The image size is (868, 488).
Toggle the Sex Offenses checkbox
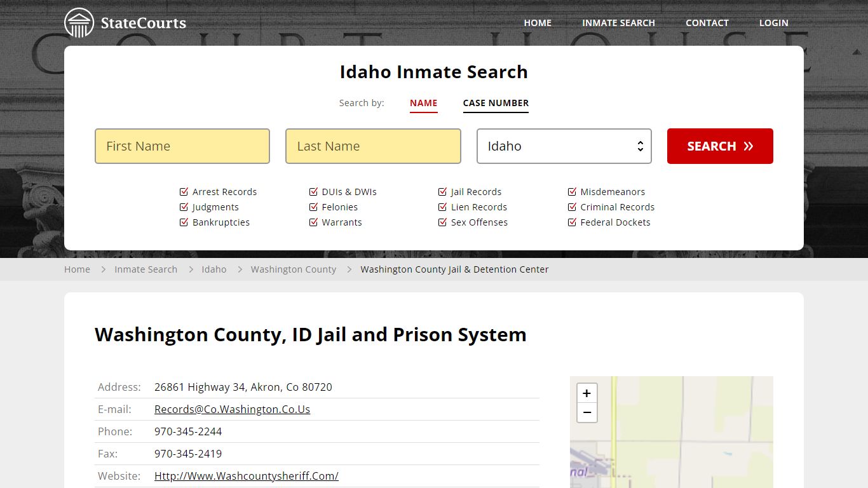point(443,222)
